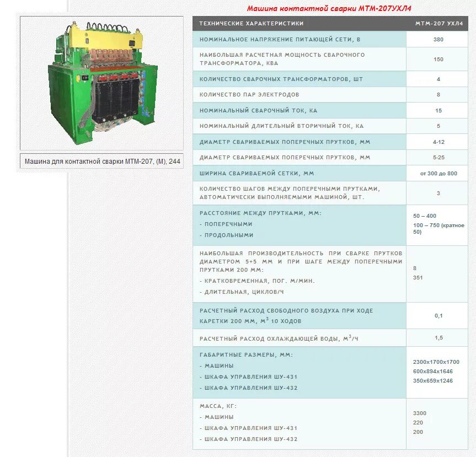Select dimensions 350x659x1246
This screenshot has width=476, height=457.
click(433, 381)
